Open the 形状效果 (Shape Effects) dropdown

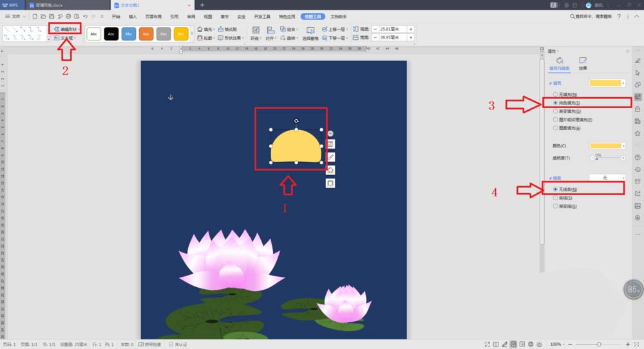pyautogui.click(x=231, y=38)
